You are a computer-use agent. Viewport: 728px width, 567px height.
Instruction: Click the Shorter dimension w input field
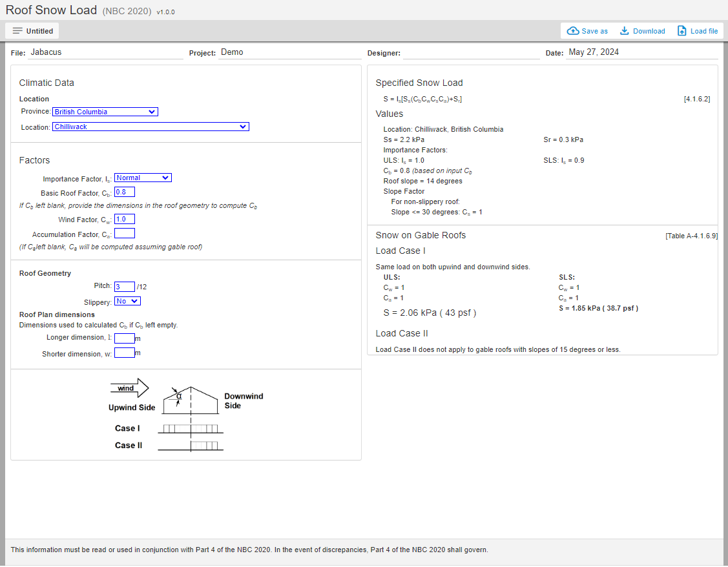pos(125,353)
